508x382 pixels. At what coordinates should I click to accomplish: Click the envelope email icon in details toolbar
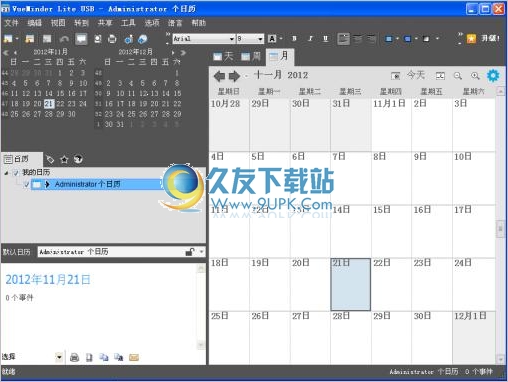pos(134,357)
